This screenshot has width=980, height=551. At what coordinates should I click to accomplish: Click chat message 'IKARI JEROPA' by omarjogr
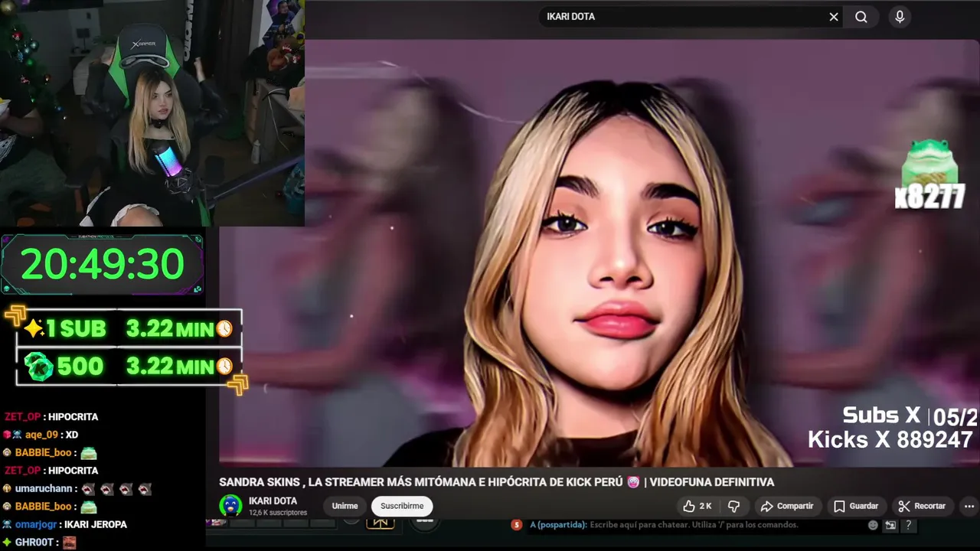(x=96, y=524)
